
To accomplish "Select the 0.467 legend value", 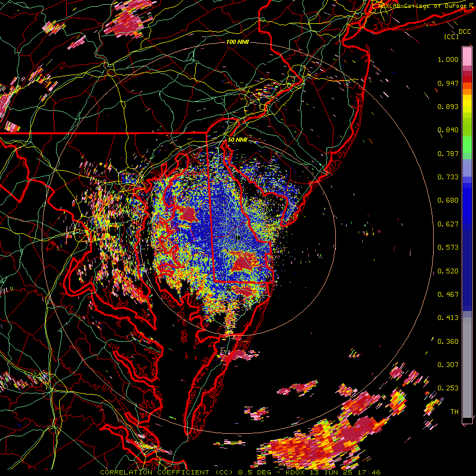I will tap(448, 295).
